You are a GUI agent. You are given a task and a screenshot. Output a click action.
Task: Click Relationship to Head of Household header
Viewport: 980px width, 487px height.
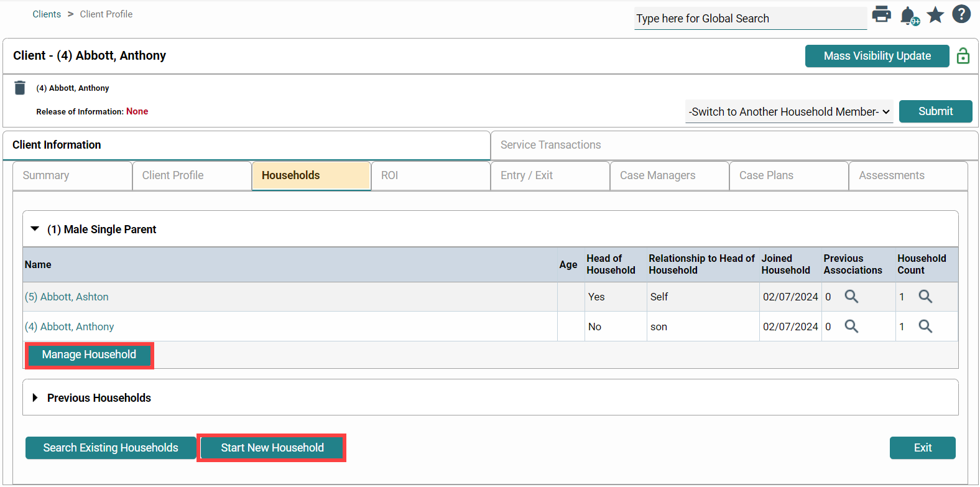702,264
